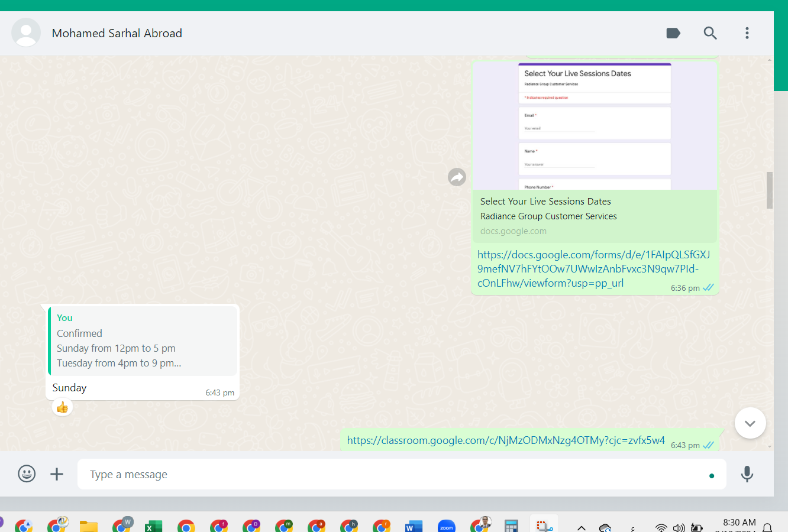Open File Explorer from the taskbar
Image resolution: width=788 pixels, height=532 pixels.
click(x=89, y=525)
